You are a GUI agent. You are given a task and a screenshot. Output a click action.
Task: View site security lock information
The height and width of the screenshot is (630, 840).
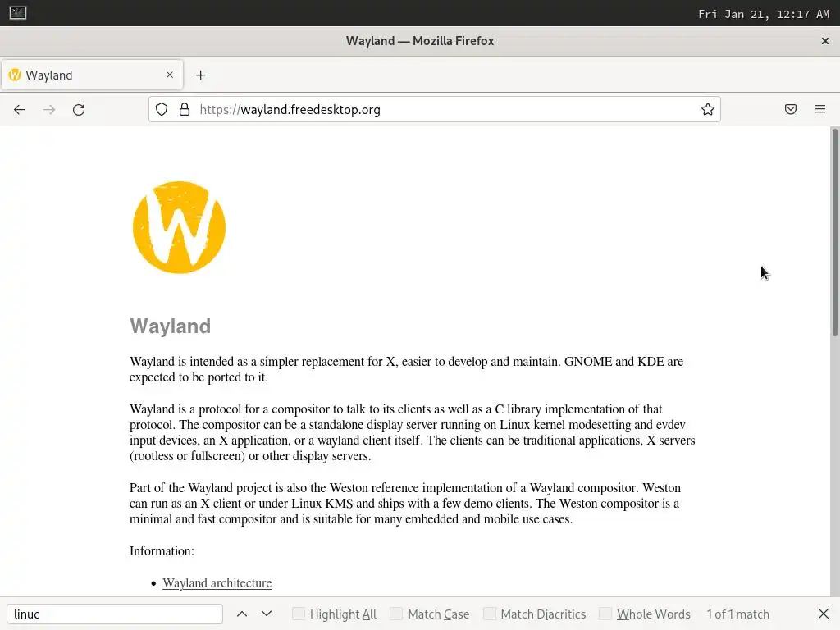point(185,109)
